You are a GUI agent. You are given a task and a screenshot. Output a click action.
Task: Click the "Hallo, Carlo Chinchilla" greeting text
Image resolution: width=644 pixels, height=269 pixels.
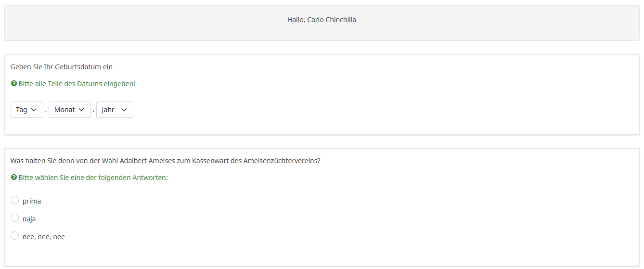(x=322, y=20)
